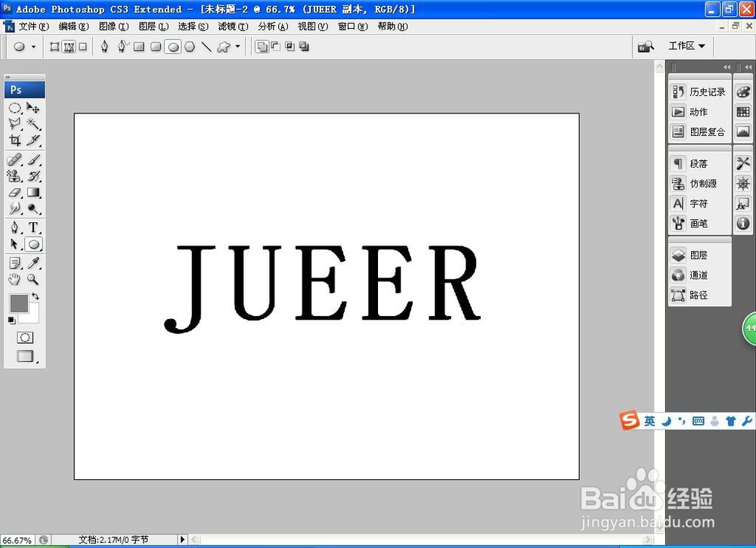Swap foreground and background colors
This screenshot has width=756, height=548.
tap(36, 296)
